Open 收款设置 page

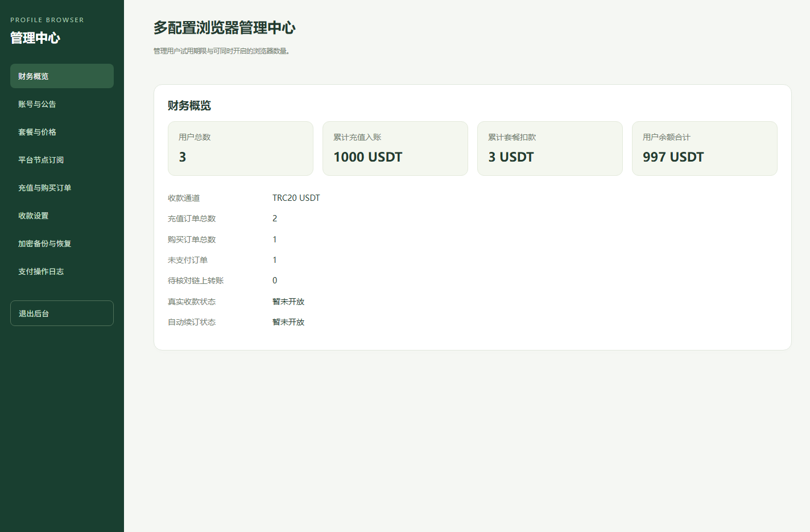pyautogui.click(x=62, y=216)
